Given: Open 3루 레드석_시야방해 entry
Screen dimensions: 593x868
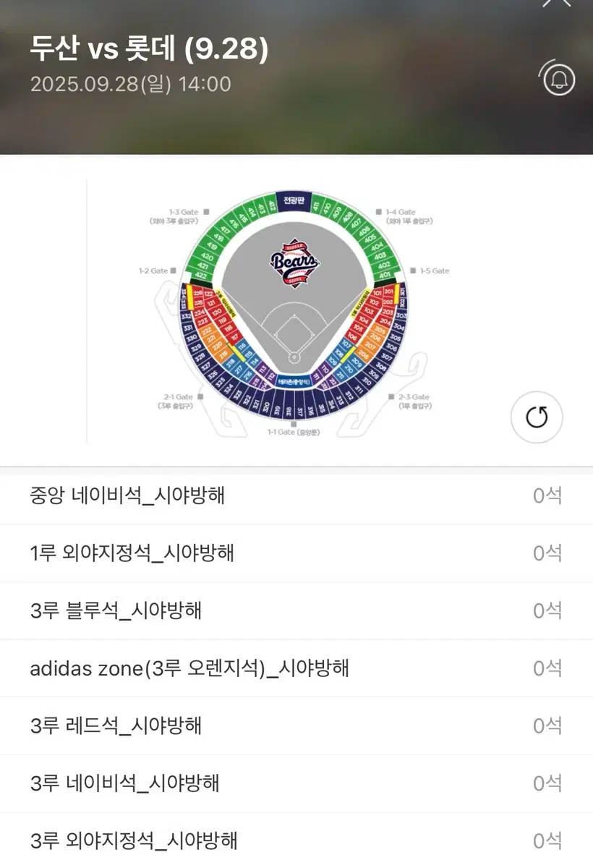Looking at the screenshot, I should click(296, 726).
